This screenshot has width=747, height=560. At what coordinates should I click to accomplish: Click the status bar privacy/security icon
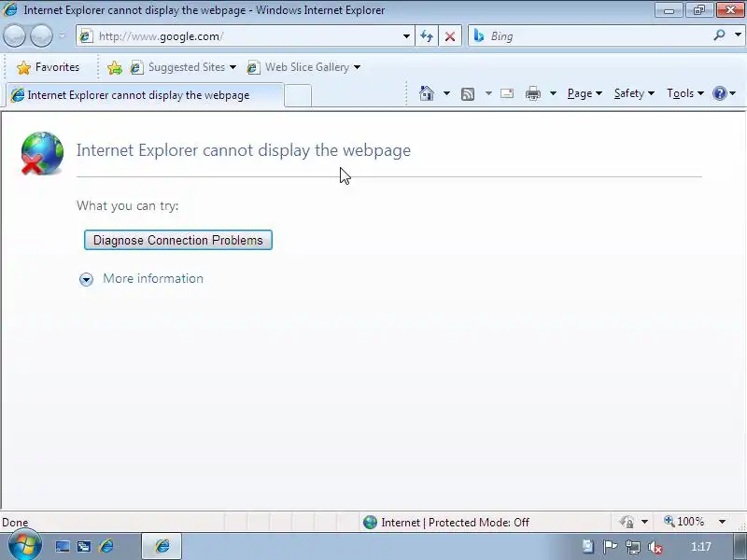point(627,522)
